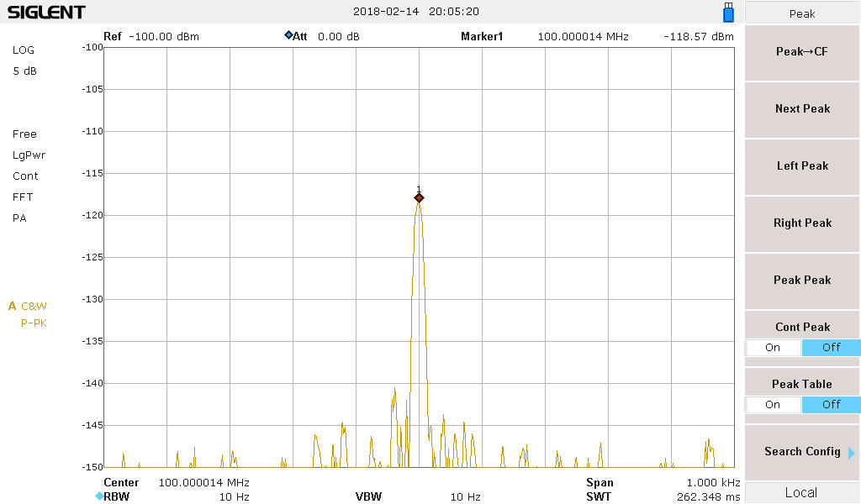Turn Cont Peak On
This screenshot has height=504, width=861.
(773, 348)
